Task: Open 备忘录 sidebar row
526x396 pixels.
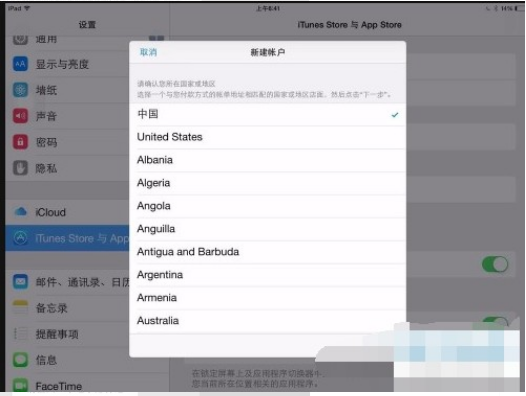Action: [67, 308]
